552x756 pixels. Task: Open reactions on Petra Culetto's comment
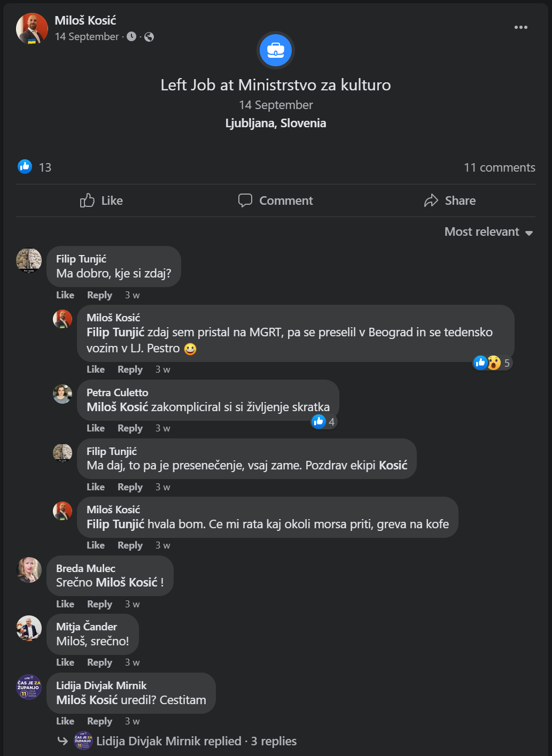[x=324, y=422]
